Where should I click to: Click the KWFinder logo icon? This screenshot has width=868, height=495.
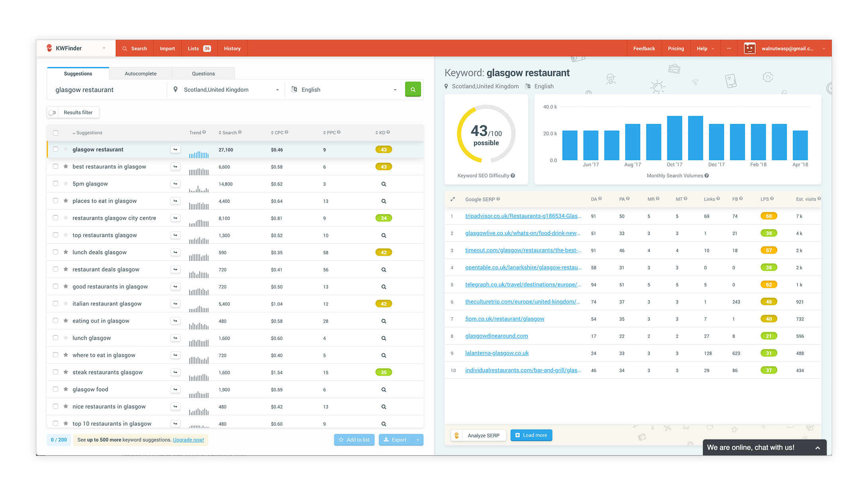[x=49, y=48]
